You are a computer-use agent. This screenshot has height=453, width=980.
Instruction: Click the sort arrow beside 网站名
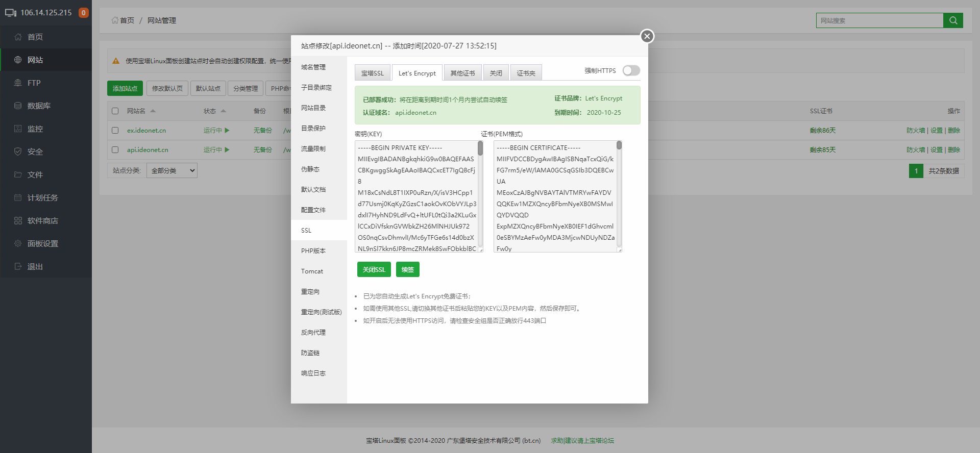point(153,111)
